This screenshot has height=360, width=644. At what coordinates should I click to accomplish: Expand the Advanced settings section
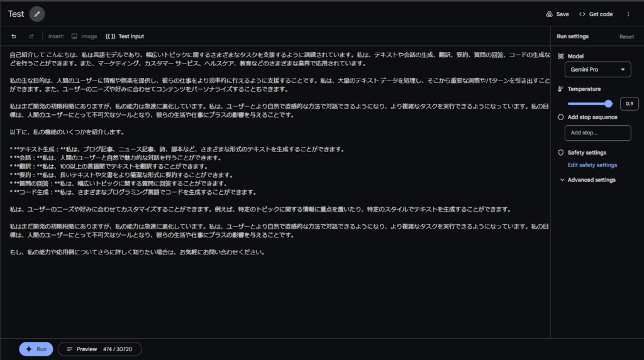(587, 180)
